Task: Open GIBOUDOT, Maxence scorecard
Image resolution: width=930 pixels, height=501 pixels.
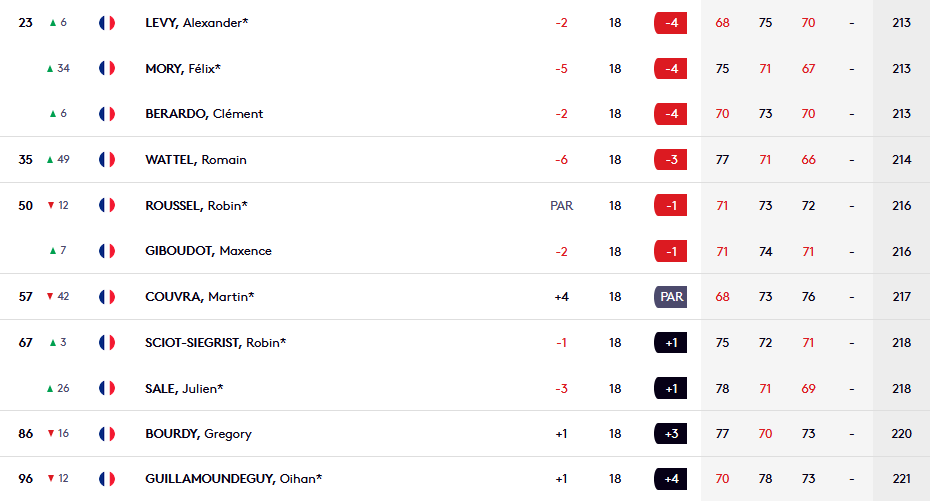Action: [x=208, y=251]
